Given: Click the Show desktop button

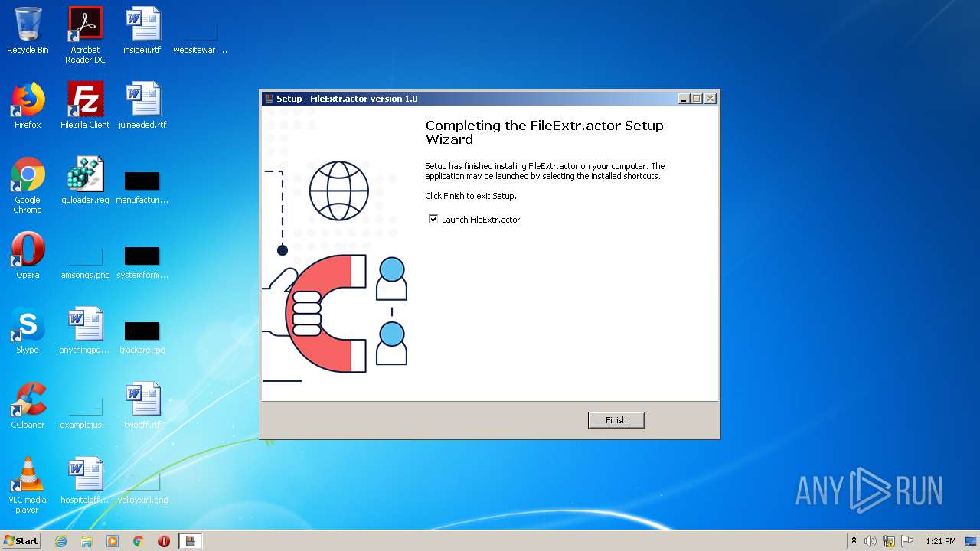Looking at the screenshot, I should (x=972, y=541).
